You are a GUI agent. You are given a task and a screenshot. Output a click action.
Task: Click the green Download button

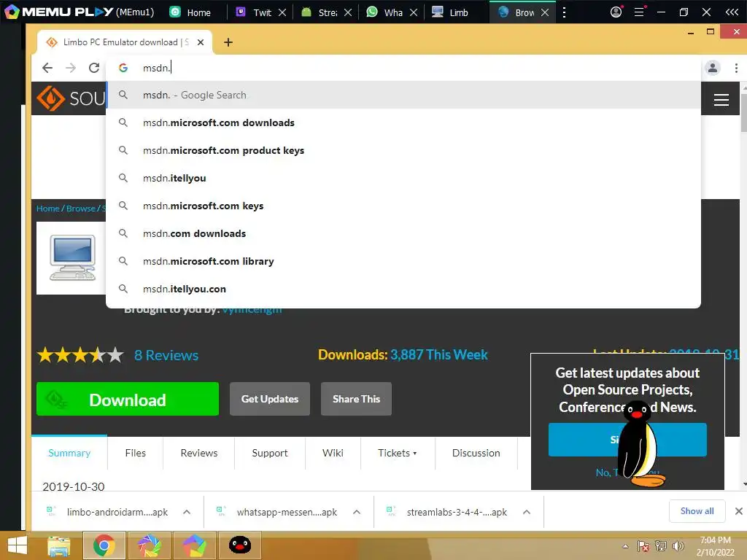pyautogui.click(x=128, y=399)
